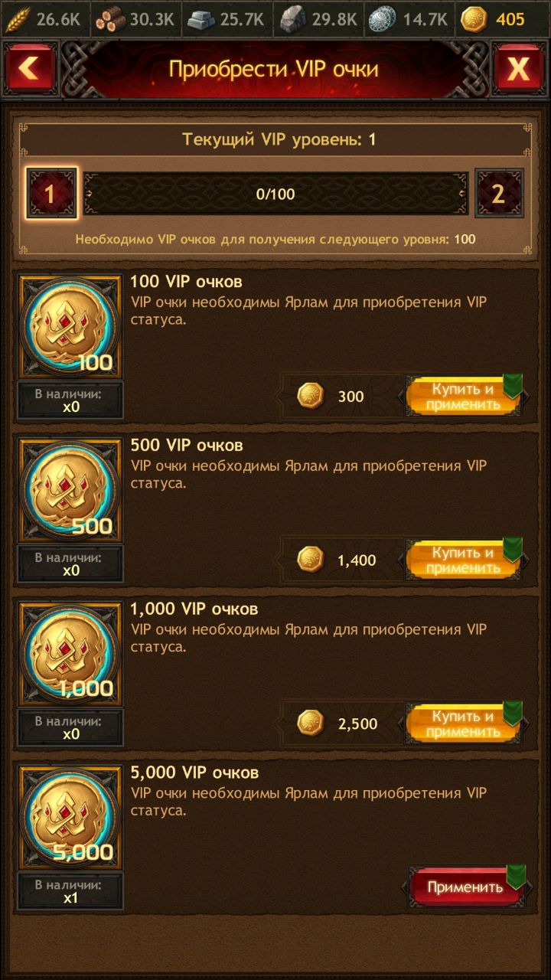Tap the next VIP level 2 badge
551x980 pixels.
point(500,194)
